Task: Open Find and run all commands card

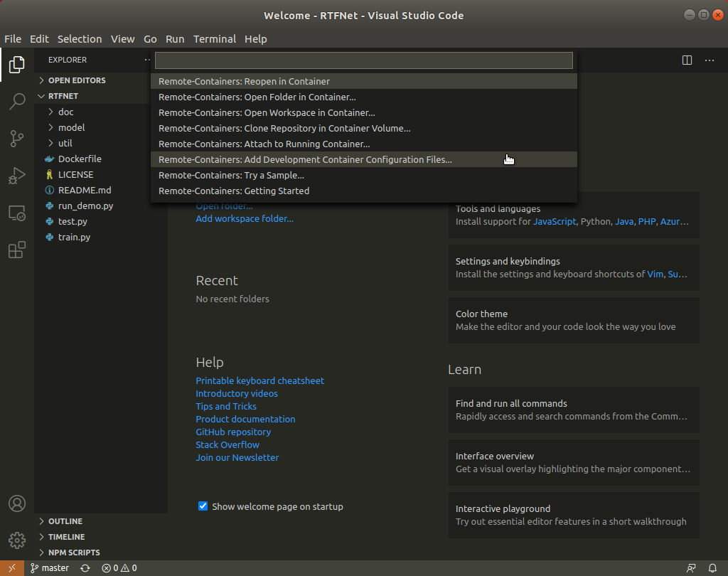Action: [x=574, y=410]
